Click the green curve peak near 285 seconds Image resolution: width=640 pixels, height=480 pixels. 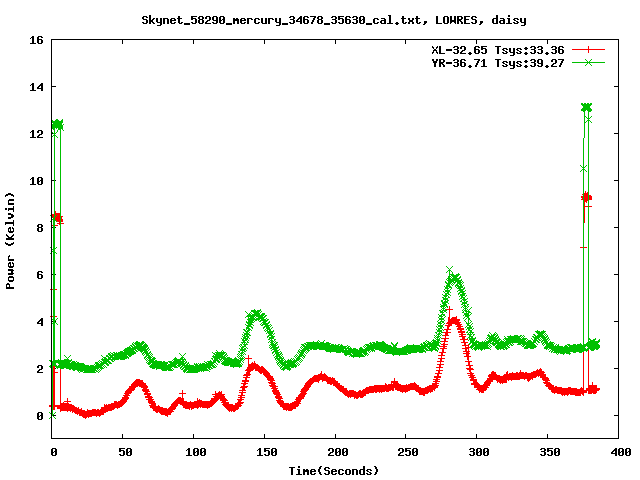point(454,278)
